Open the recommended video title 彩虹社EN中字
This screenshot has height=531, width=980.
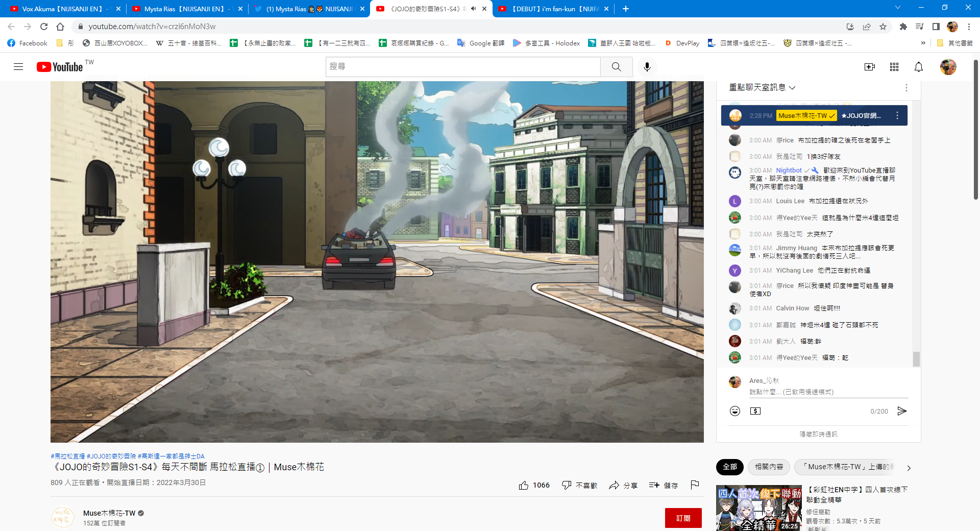[857, 494]
